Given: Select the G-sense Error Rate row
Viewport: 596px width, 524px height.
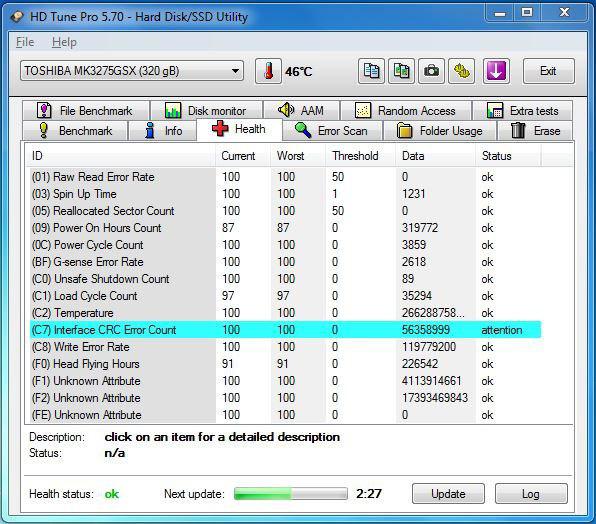Looking at the screenshot, I should click(x=285, y=262).
